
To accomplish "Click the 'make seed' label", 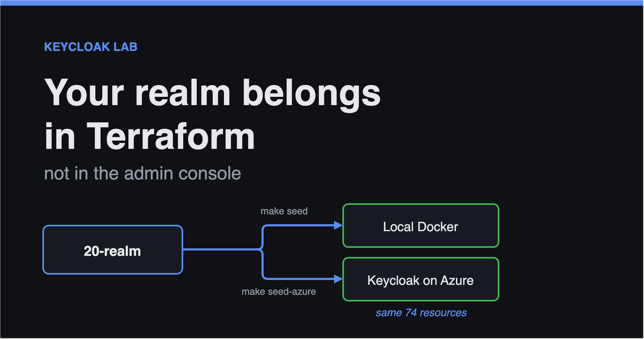I will pyautogui.click(x=284, y=211).
